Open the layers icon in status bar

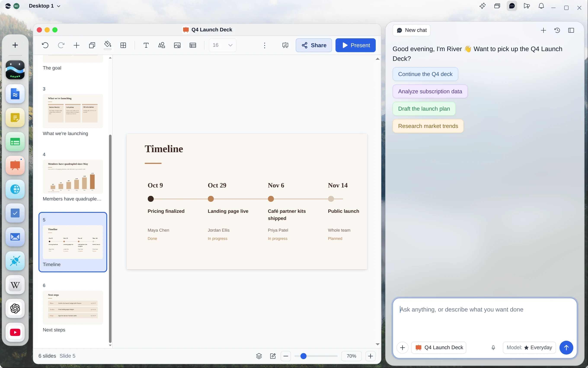pos(259,356)
